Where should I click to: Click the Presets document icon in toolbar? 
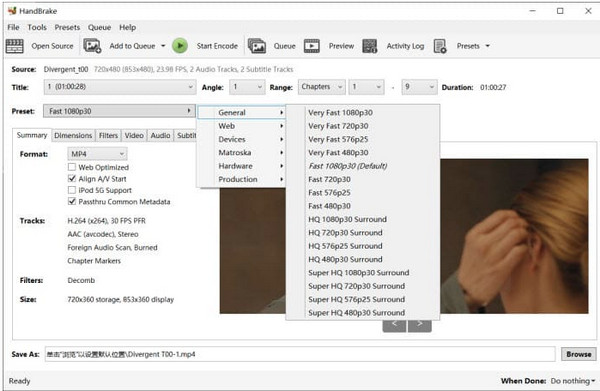point(440,46)
